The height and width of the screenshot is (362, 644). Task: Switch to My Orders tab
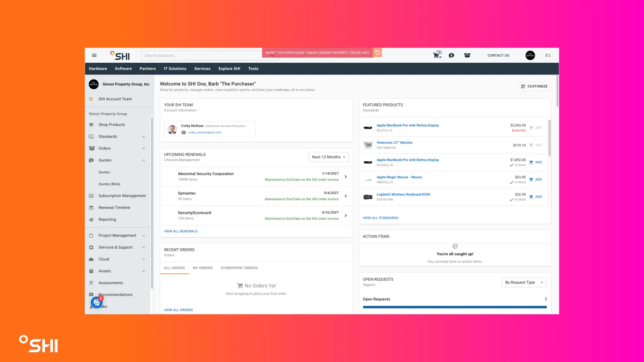tap(203, 268)
